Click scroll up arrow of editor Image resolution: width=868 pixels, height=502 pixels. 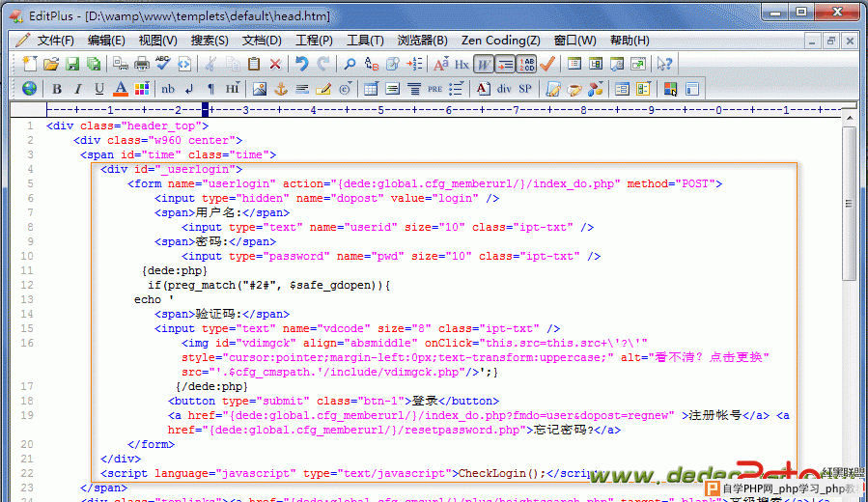849,118
